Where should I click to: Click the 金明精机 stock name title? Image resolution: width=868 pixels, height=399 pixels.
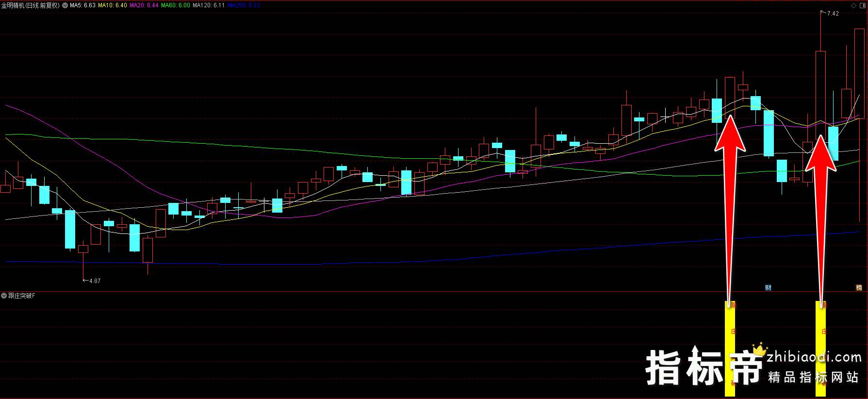[30, 5]
